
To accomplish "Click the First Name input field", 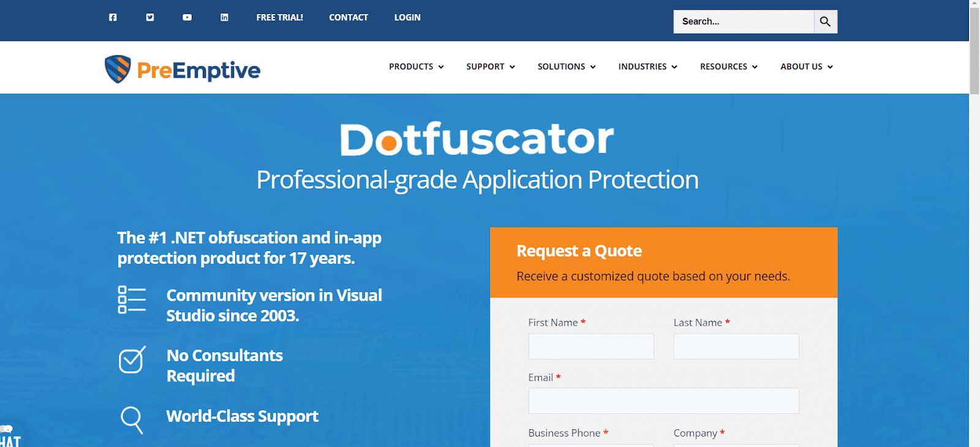I will point(591,347).
